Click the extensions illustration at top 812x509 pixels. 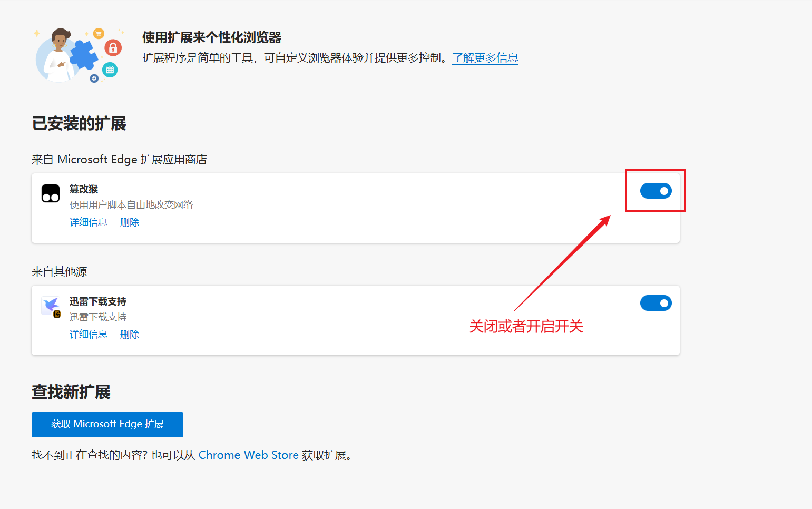tap(79, 55)
